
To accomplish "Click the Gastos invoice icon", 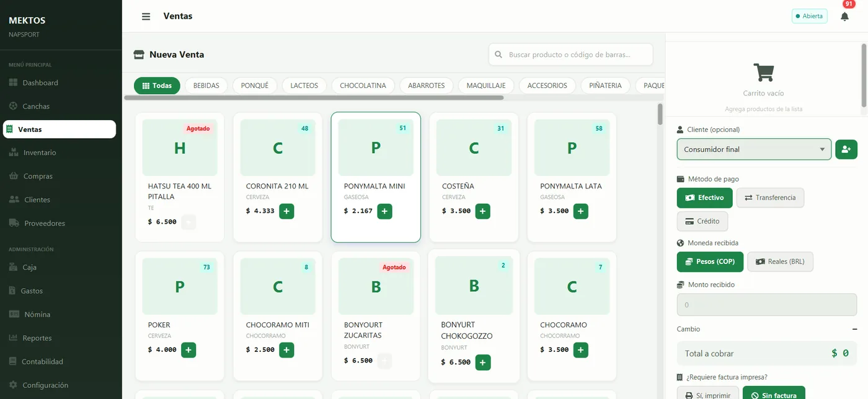I will coord(12,291).
